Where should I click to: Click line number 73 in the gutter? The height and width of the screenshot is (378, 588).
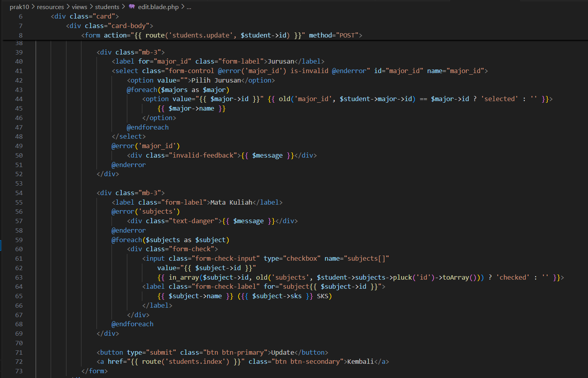(x=19, y=371)
